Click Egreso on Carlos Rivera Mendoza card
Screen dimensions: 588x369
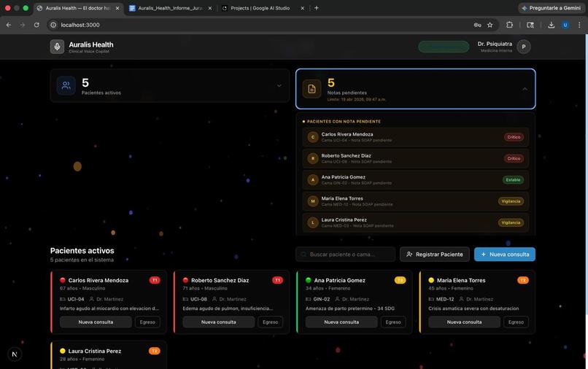point(147,322)
